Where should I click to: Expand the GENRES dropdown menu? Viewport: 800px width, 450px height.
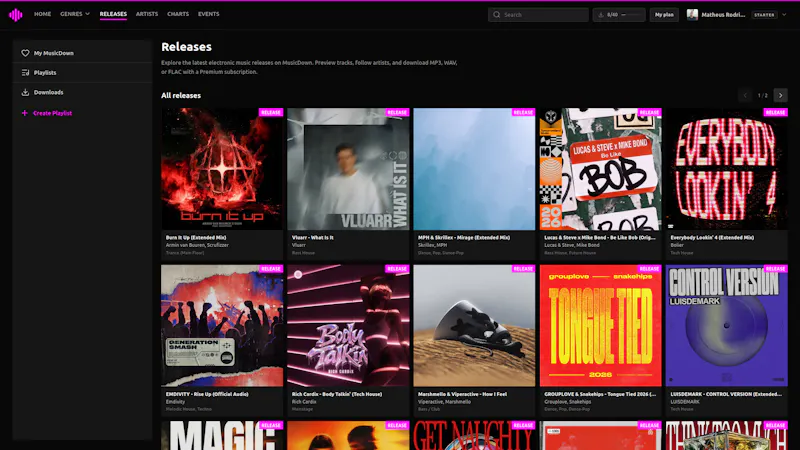74,14
